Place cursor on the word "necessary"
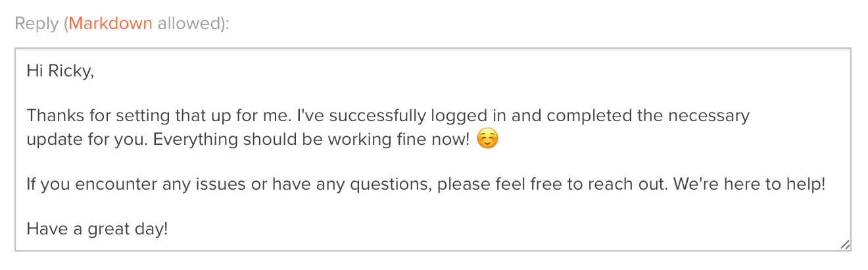The height and width of the screenshot is (270, 868). tap(714, 117)
